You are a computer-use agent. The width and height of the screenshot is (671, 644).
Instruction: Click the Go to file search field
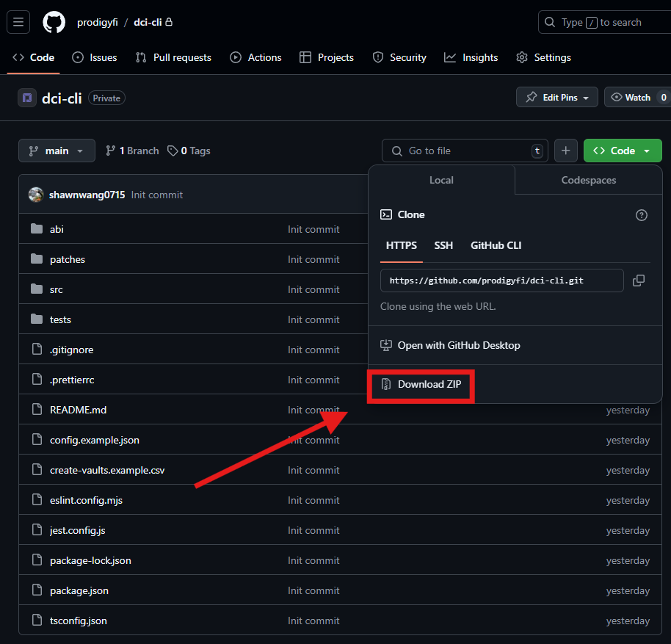[x=463, y=151]
